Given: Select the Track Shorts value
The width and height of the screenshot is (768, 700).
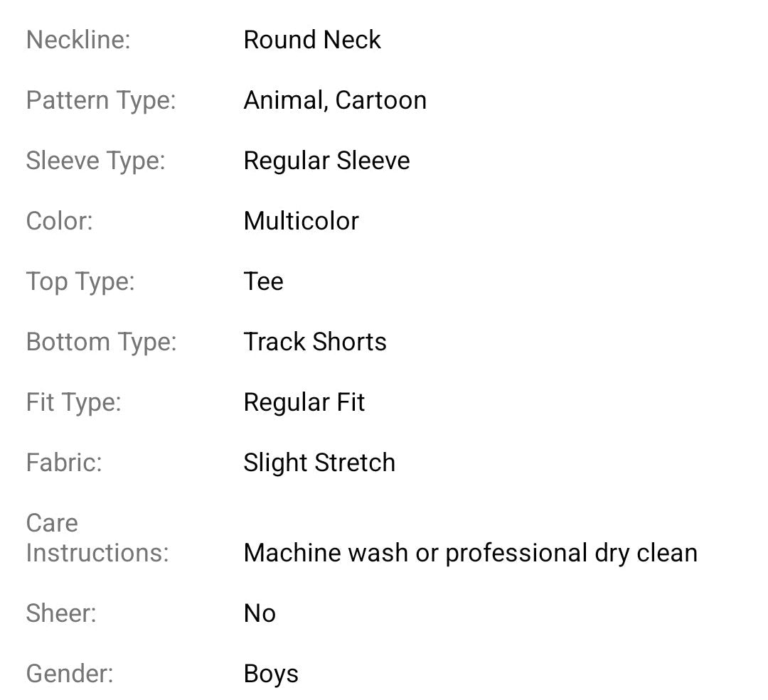Looking at the screenshot, I should tap(315, 342).
